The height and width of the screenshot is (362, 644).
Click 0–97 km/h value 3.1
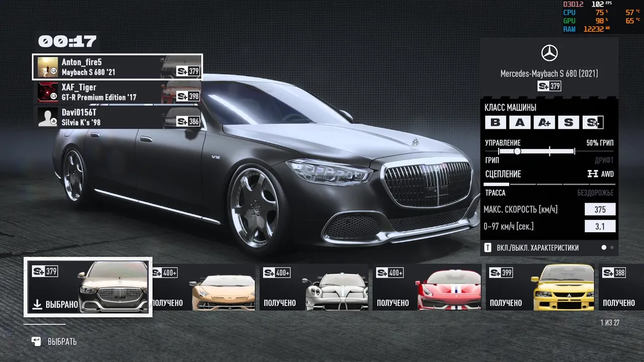(600, 226)
